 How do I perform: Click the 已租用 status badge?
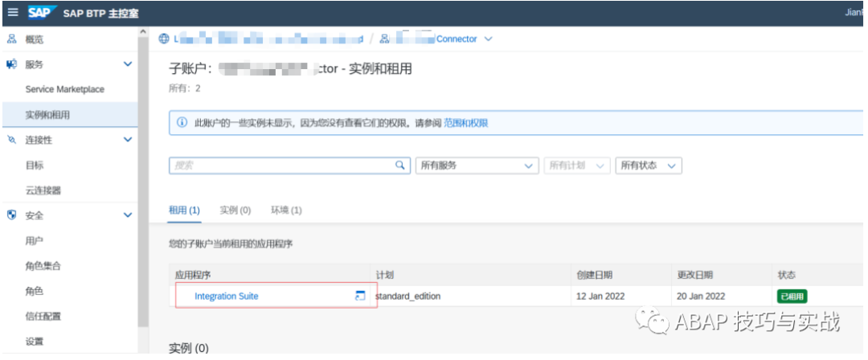tap(792, 297)
